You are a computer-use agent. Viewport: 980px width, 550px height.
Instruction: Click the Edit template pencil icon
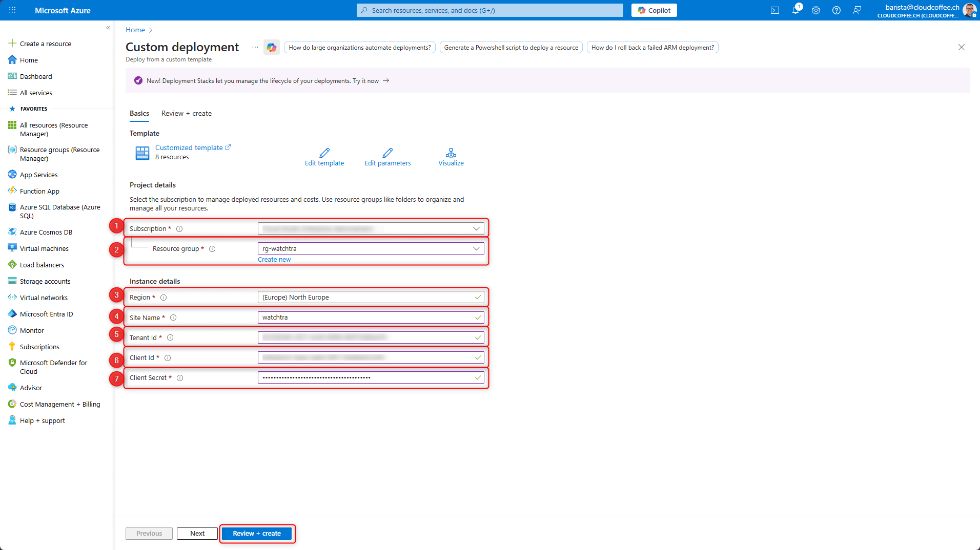coord(324,153)
